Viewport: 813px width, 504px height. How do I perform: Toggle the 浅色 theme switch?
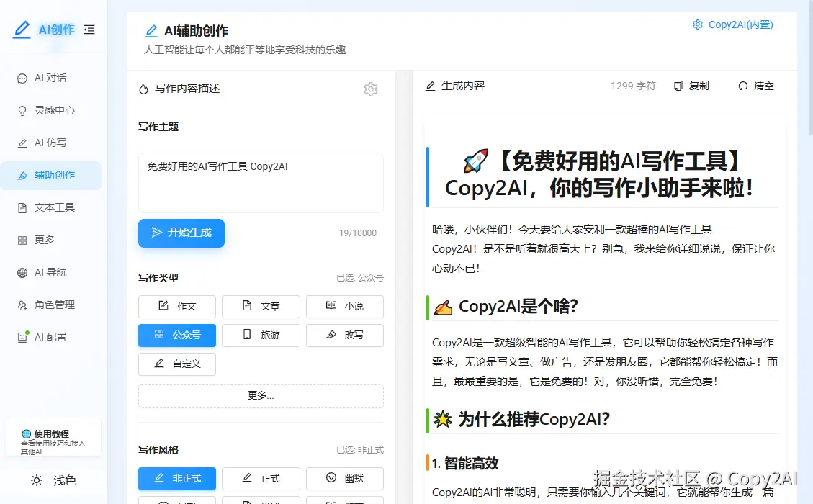(53, 480)
